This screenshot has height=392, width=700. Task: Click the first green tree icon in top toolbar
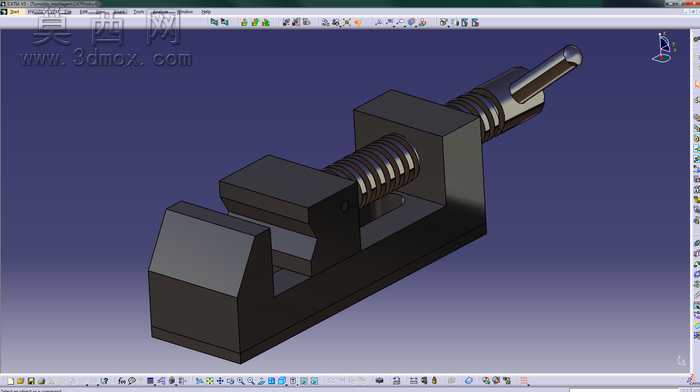244,22
